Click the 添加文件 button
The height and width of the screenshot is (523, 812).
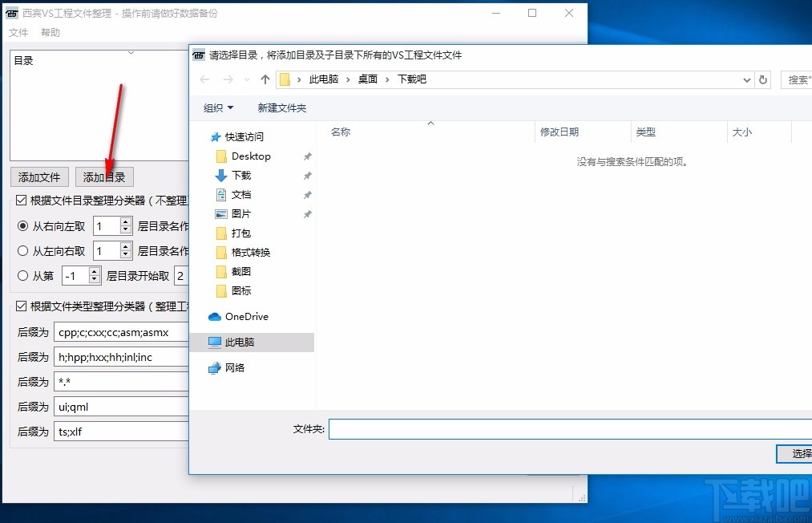pyautogui.click(x=38, y=176)
